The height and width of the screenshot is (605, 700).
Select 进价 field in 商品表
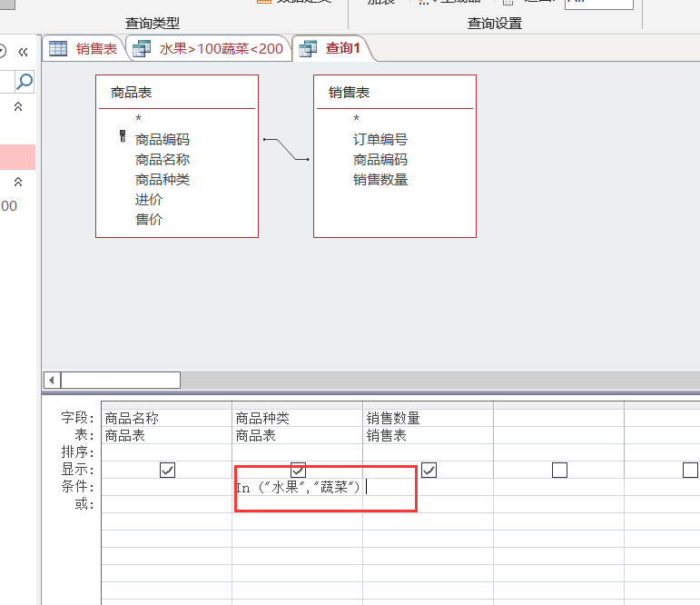pos(149,199)
